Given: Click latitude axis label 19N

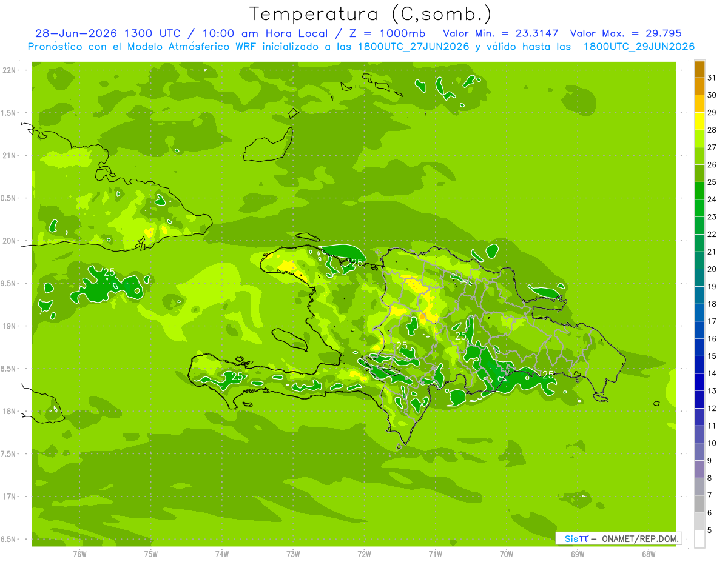Looking at the screenshot, I should tap(10, 326).
